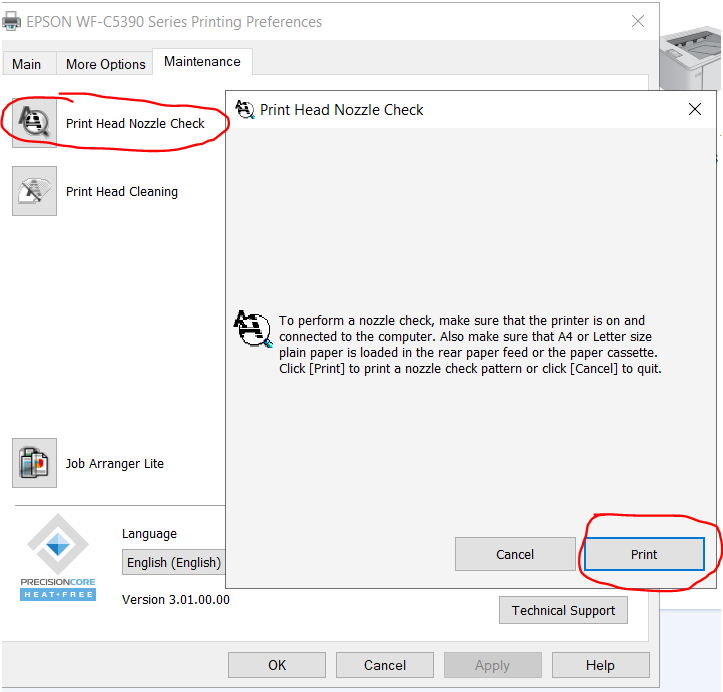Click the icon in the Nozzle Check dialog title bar
The width and height of the screenshot is (723, 692).
(243, 110)
